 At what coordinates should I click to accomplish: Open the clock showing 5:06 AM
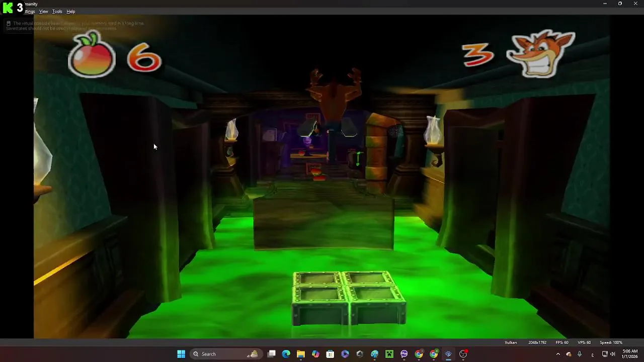630,354
